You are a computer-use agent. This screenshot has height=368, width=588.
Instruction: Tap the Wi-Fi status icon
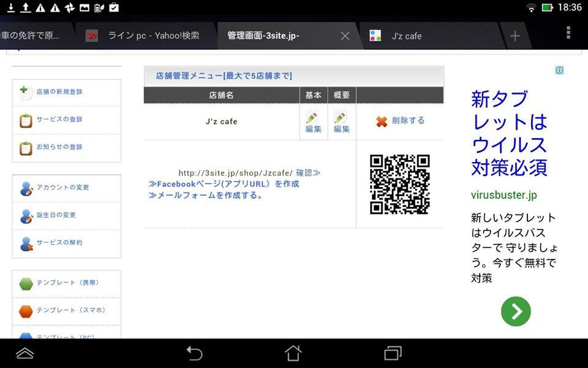pos(531,8)
